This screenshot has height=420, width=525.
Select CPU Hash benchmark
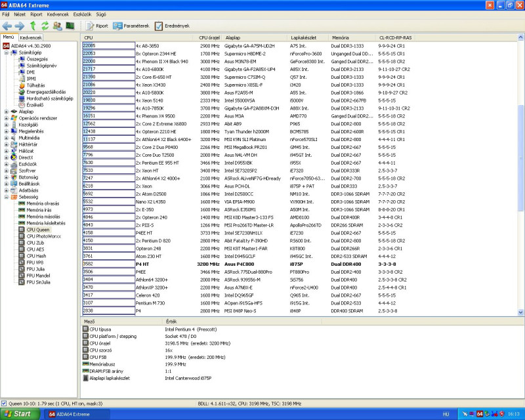[32, 256]
